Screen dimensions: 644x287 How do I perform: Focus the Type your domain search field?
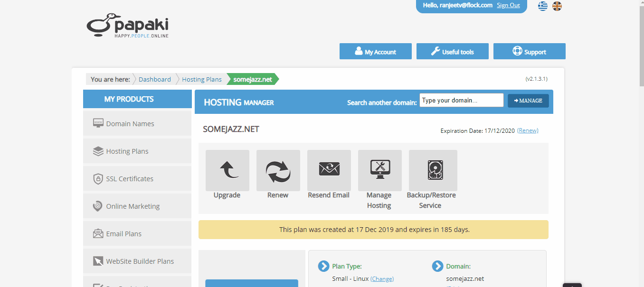(x=462, y=100)
